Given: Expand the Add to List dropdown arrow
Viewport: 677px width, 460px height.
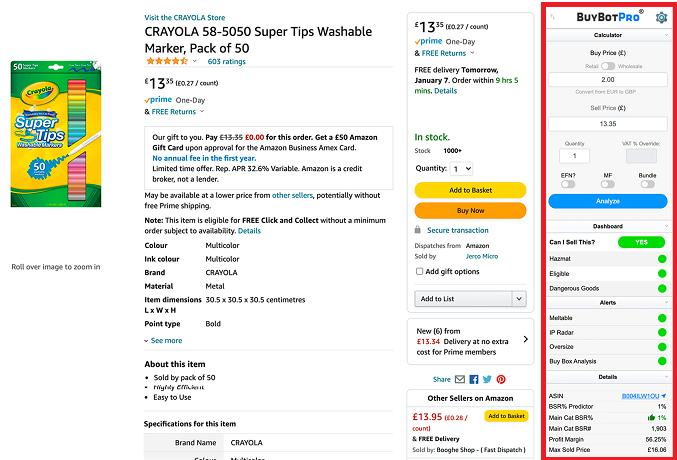Looking at the screenshot, I should (518, 298).
